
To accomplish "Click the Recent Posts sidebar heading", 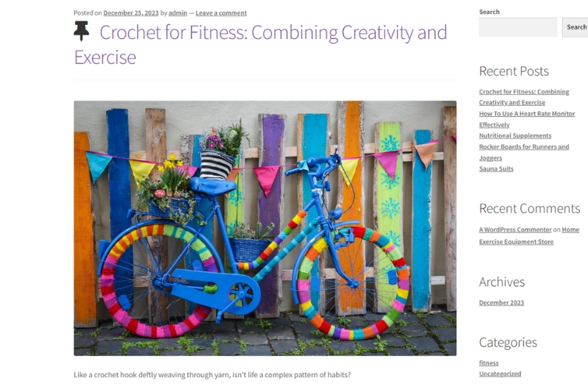I will (x=514, y=71).
